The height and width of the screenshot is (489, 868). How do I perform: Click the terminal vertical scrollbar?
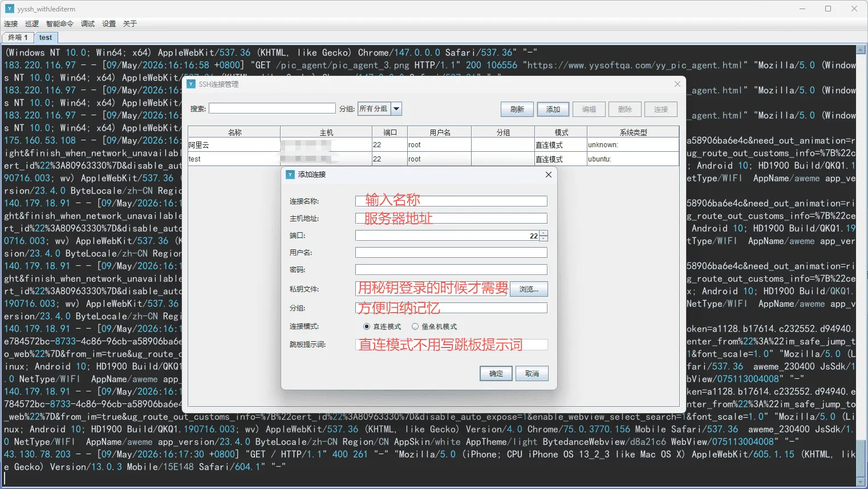(862, 265)
